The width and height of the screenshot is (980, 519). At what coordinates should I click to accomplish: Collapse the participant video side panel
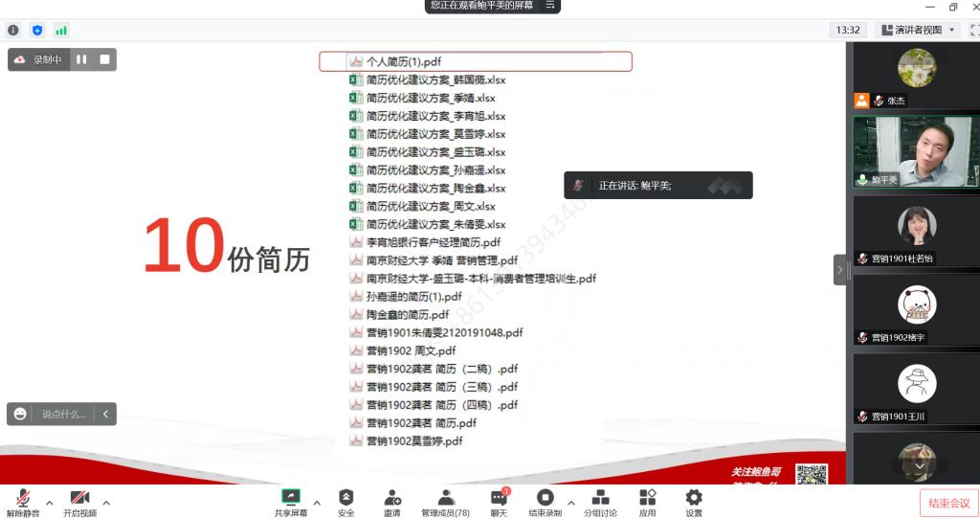click(839, 270)
